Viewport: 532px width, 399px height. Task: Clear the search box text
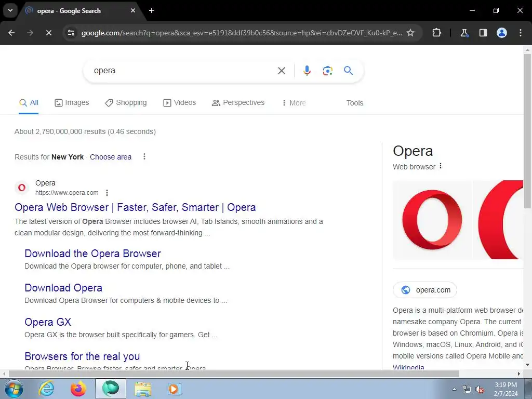click(281, 71)
